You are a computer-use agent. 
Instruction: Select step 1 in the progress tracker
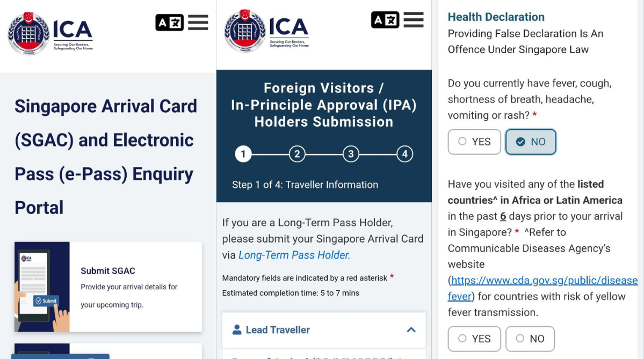click(x=243, y=154)
